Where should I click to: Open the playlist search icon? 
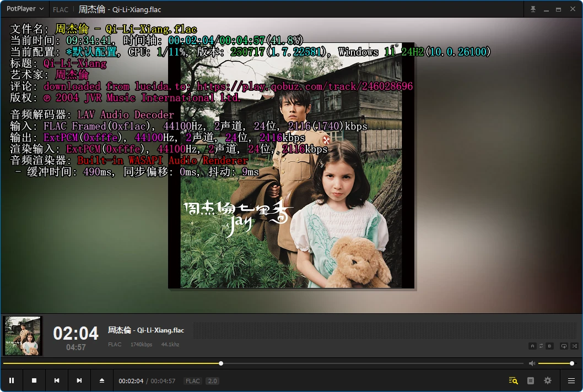click(513, 380)
